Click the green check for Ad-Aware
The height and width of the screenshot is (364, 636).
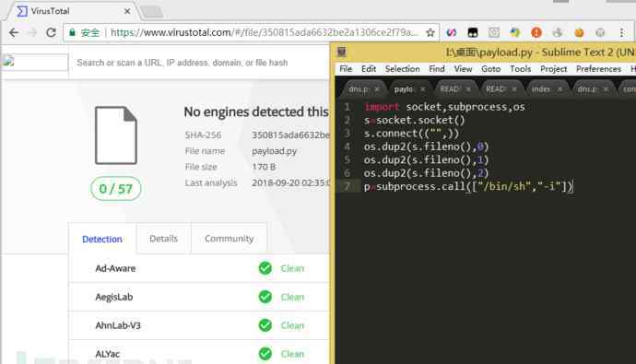click(265, 268)
